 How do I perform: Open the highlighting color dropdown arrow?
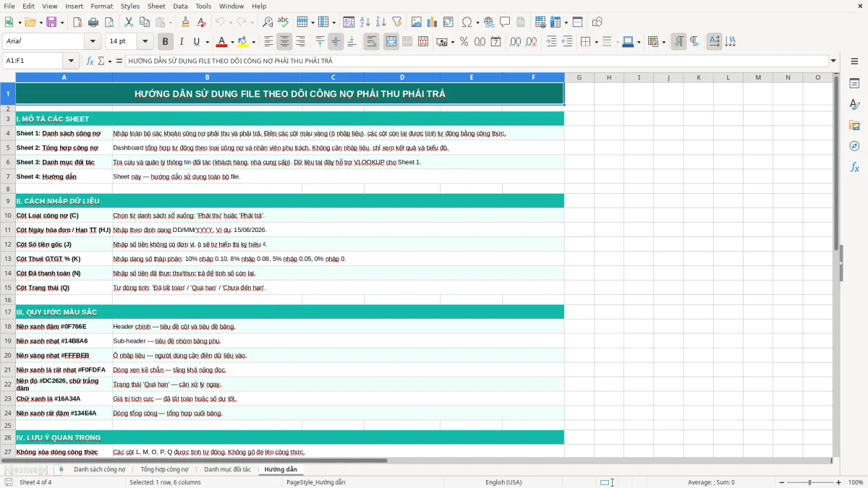click(x=253, y=42)
